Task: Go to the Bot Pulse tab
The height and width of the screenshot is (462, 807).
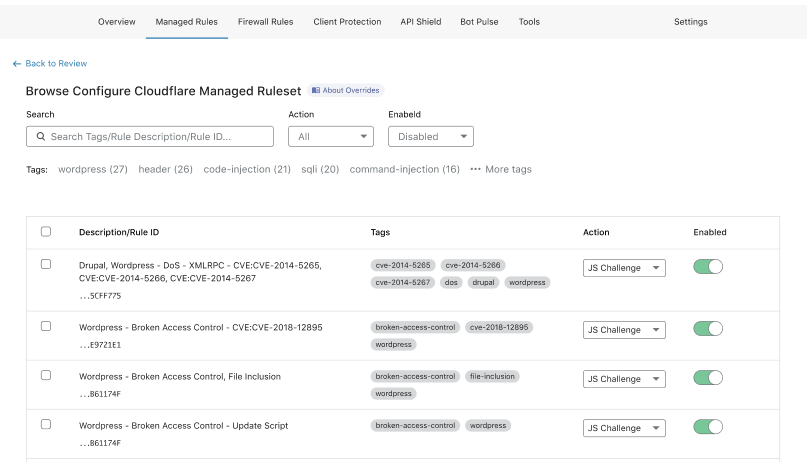Action: 479,22
